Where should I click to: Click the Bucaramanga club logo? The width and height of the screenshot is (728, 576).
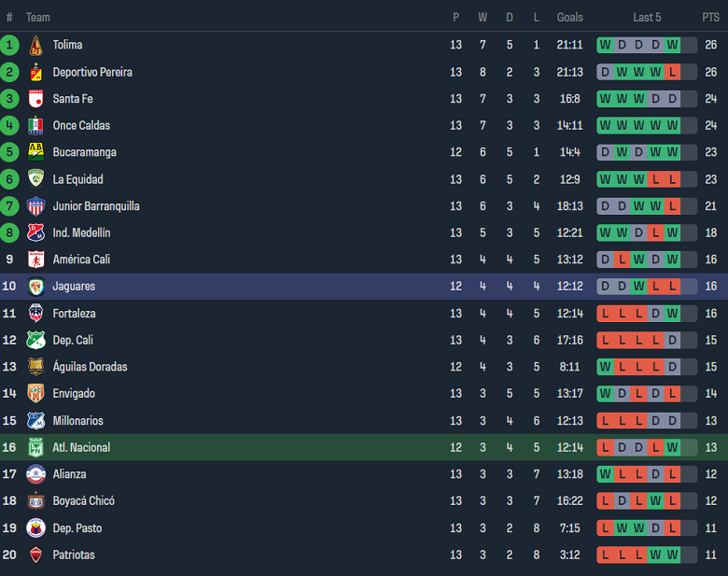pos(36,152)
